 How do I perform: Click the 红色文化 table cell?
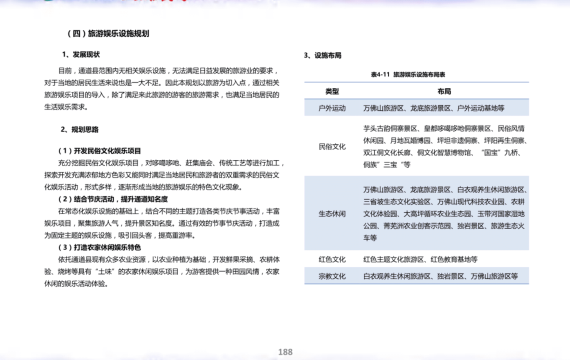[x=332, y=259]
